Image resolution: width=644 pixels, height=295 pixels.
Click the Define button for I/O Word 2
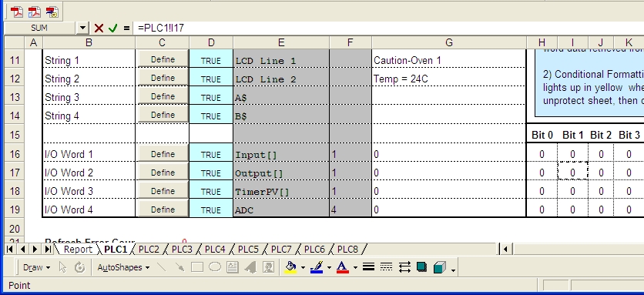click(163, 173)
